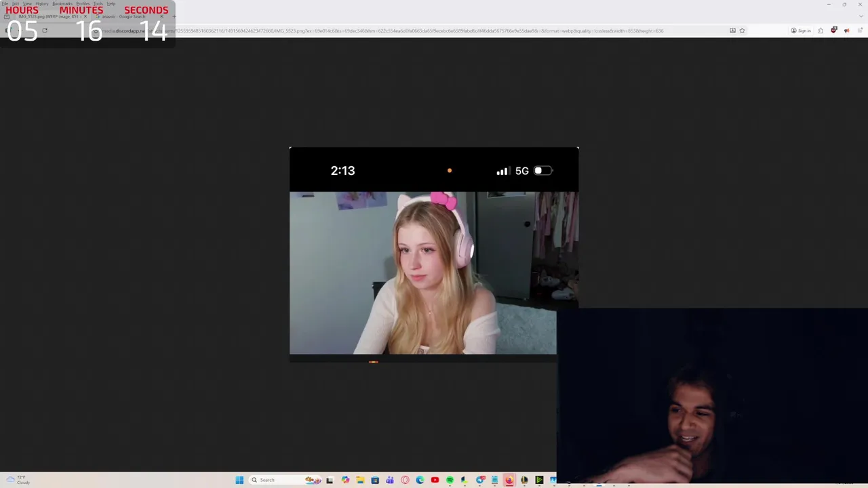Close the IMG_5523.png tab
This screenshot has height=488, width=868.
[x=85, y=16]
